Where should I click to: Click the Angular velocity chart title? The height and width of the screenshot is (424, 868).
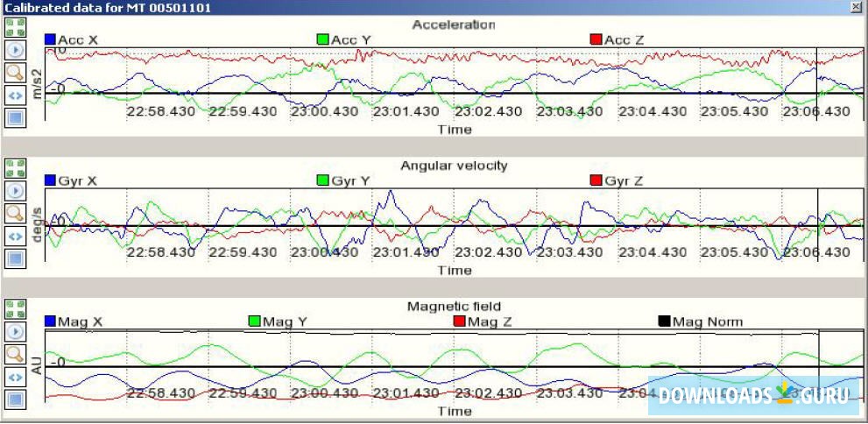[454, 166]
